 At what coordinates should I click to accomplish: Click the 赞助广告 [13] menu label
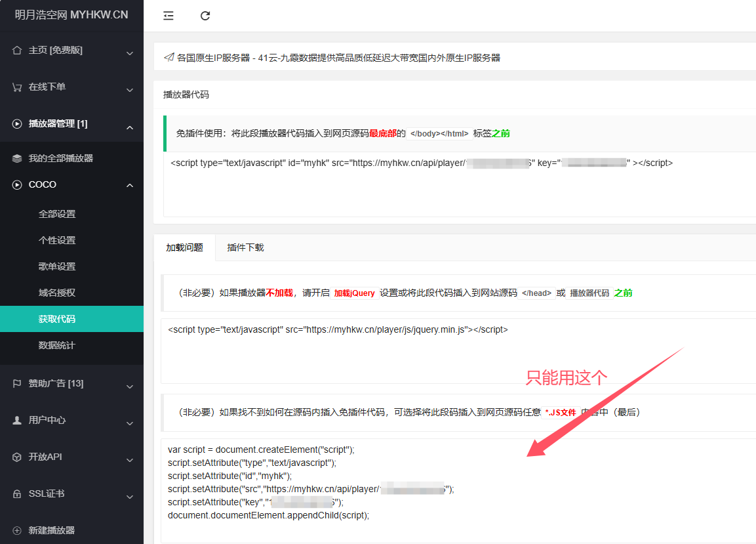click(x=56, y=383)
